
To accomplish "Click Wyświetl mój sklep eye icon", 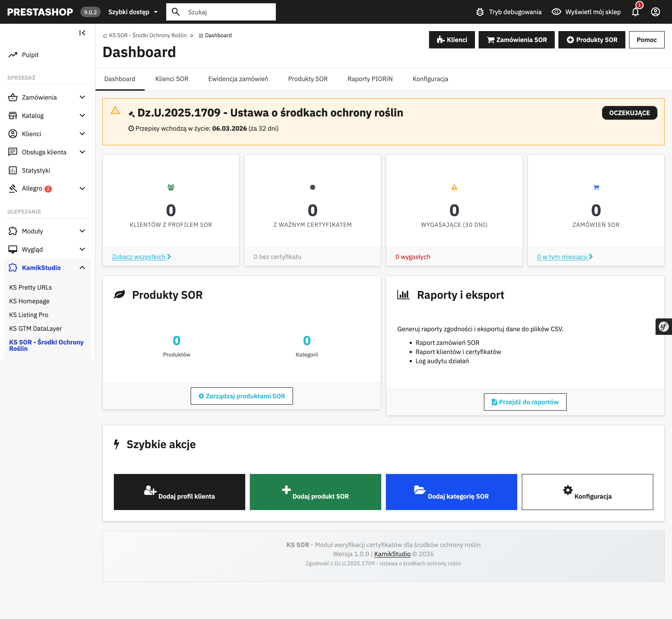I will [x=556, y=12].
